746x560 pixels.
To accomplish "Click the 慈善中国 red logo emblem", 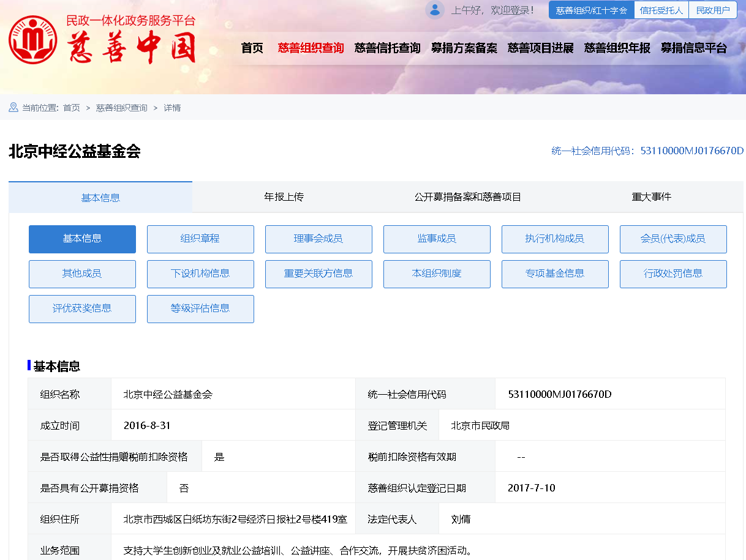I will point(32,40).
